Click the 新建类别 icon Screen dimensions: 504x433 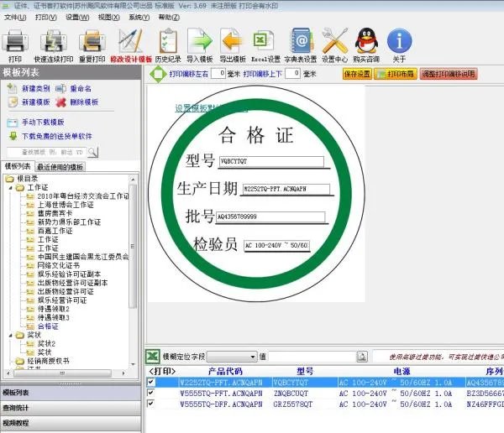[x=12, y=88]
